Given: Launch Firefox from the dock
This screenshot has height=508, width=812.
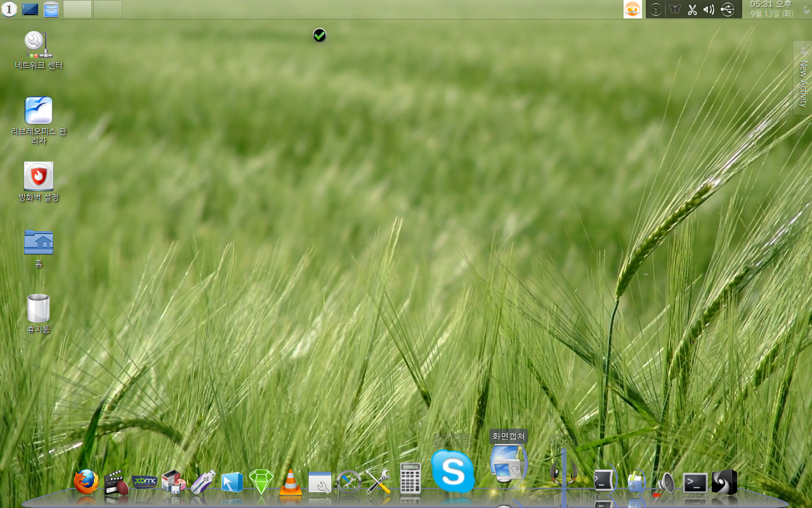Looking at the screenshot, I should pyautogui.click(x=86, y=482).
